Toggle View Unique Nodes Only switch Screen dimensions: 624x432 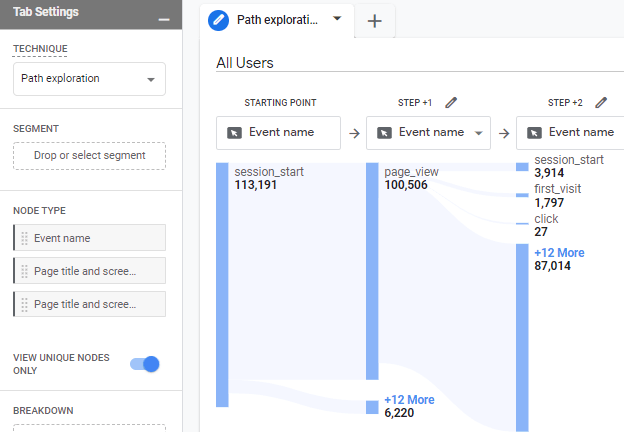click(145, 364)
